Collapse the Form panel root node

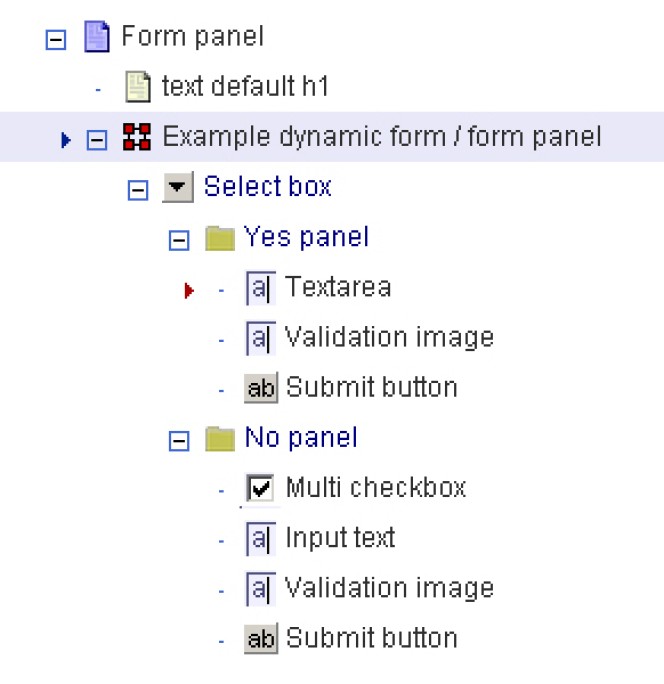point(56,39)
